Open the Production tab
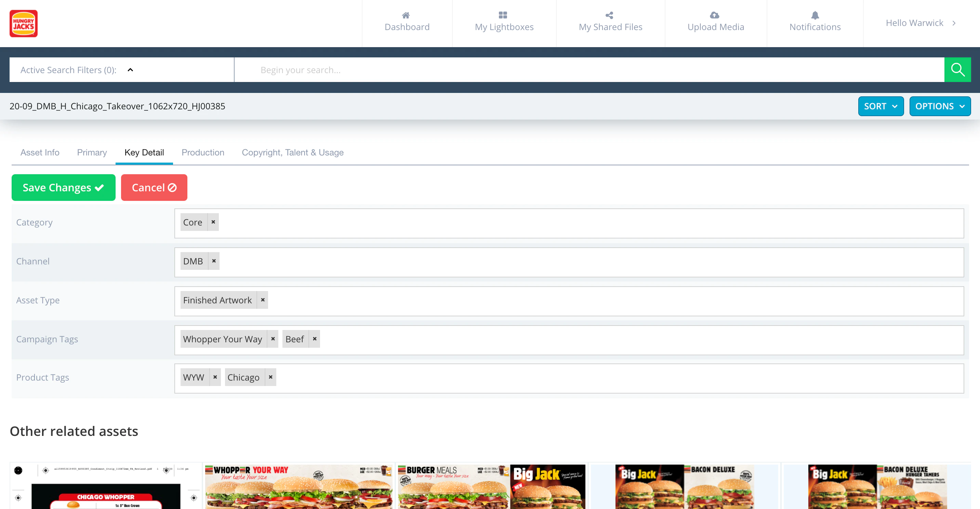 click(203, 152)
